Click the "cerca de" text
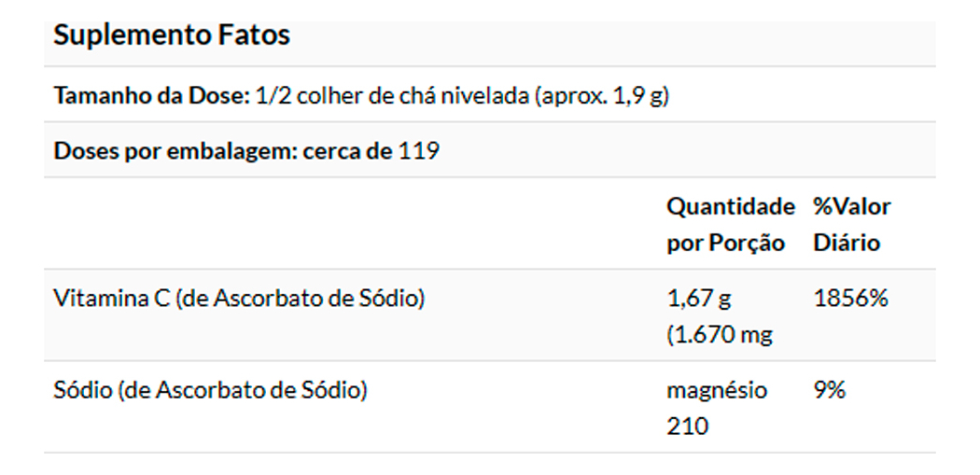Screen dimensions: 980x475 coord(347,150)
